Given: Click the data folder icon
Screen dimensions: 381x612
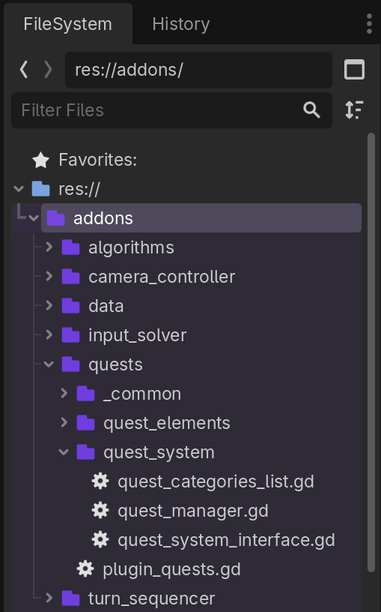Looking at the screenshot, I should 71,306.
